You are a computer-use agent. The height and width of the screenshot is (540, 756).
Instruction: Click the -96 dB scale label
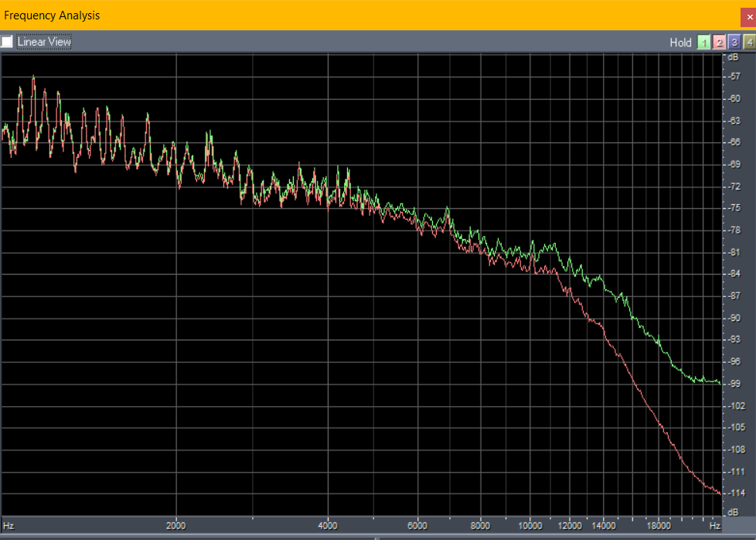pos(734,361)
